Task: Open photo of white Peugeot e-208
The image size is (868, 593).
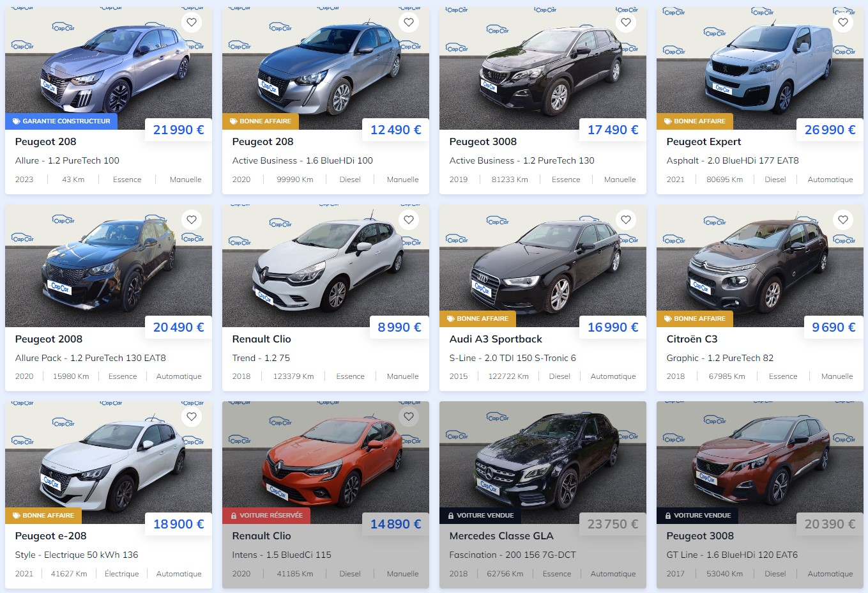Action: pyautogui.click(x=109, y=462)
